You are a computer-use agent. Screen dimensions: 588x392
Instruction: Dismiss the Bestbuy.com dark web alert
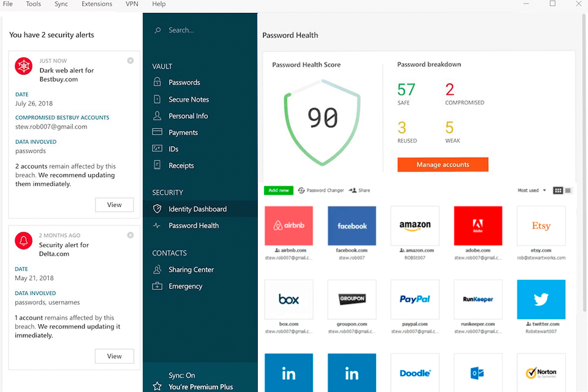(x=130, y=61)
